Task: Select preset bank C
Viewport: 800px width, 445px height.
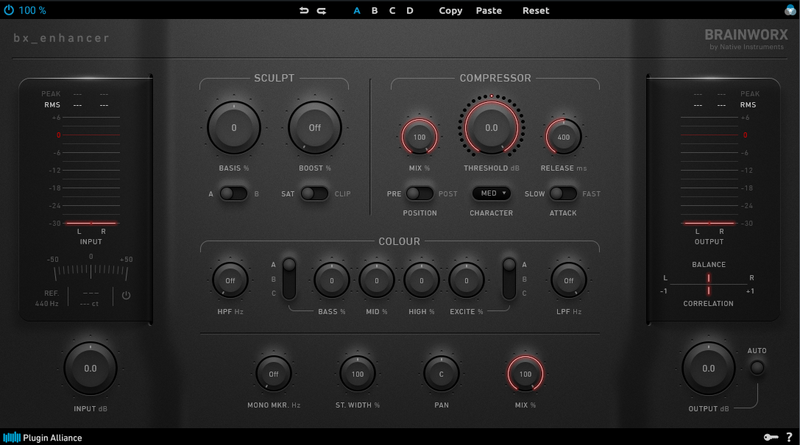Action: 392,10
